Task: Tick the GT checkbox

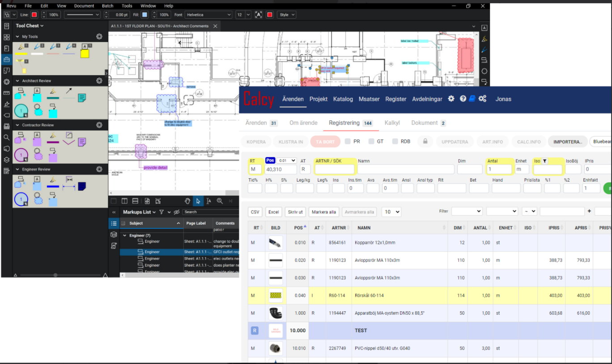Action: click(371, 141)
